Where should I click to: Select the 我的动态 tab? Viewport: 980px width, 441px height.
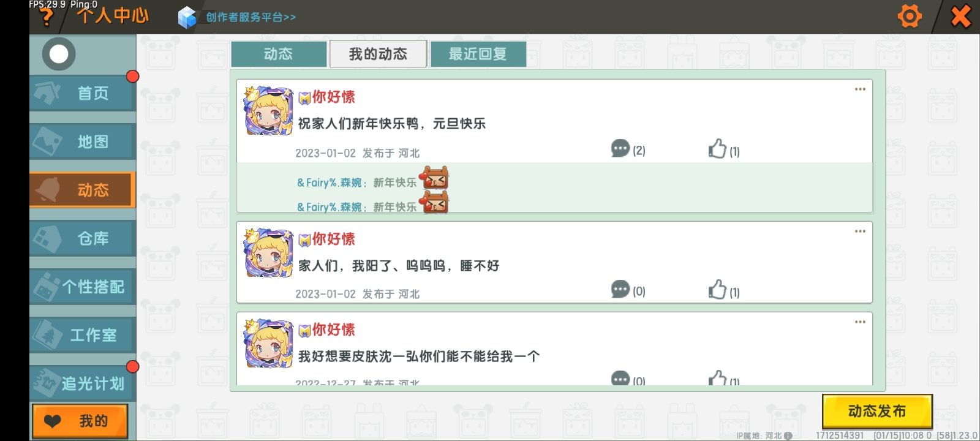(x=378, y=54)
